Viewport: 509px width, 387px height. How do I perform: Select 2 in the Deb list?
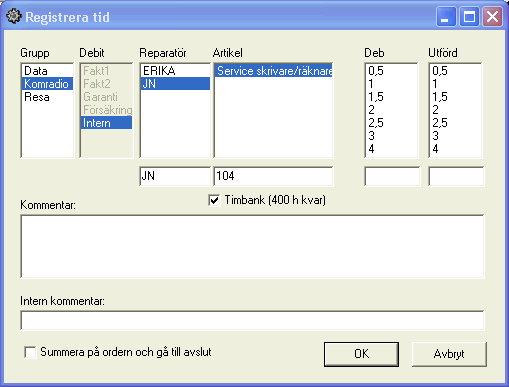tap(391, 110)
